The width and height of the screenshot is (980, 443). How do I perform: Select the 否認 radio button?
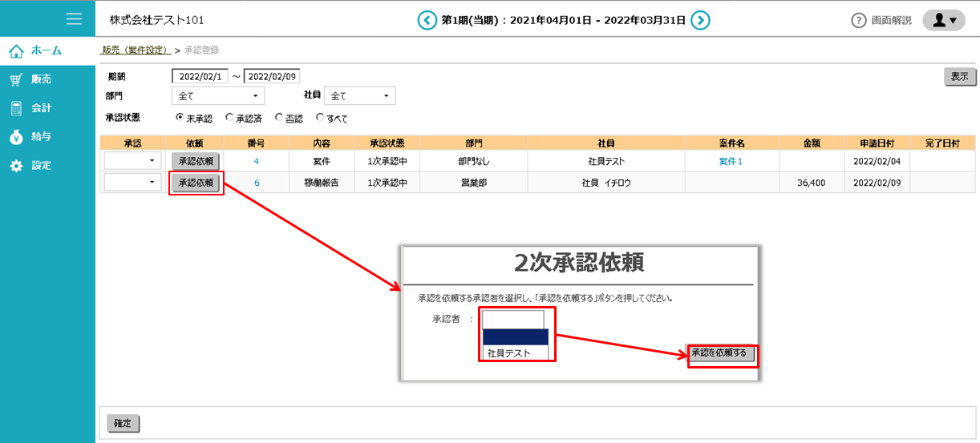click(x=279, y=118)
